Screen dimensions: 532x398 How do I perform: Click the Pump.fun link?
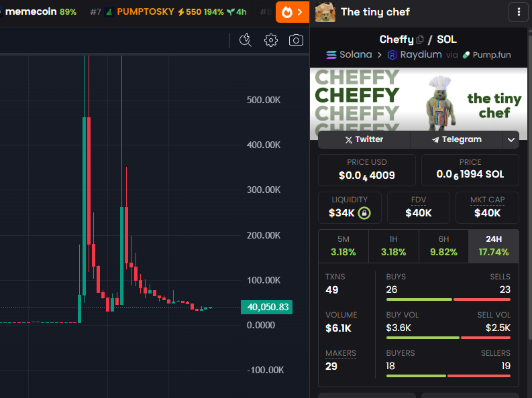coord(486,54)
